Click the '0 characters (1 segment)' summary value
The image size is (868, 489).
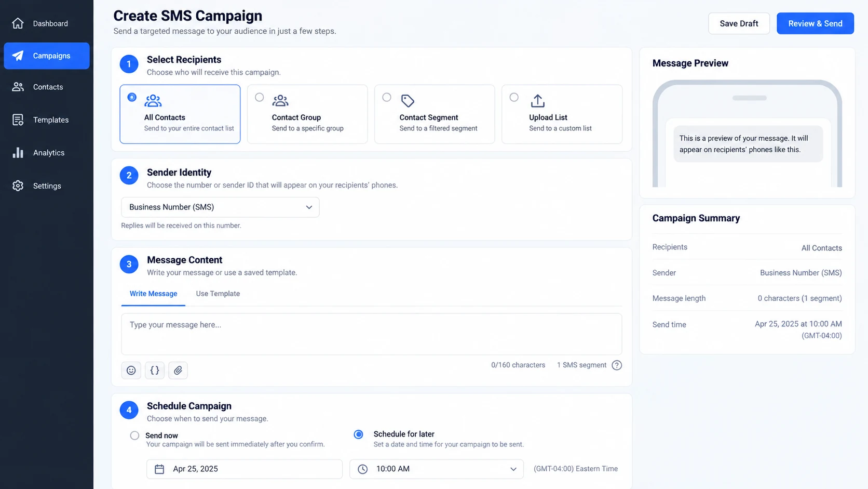(799, 298)
